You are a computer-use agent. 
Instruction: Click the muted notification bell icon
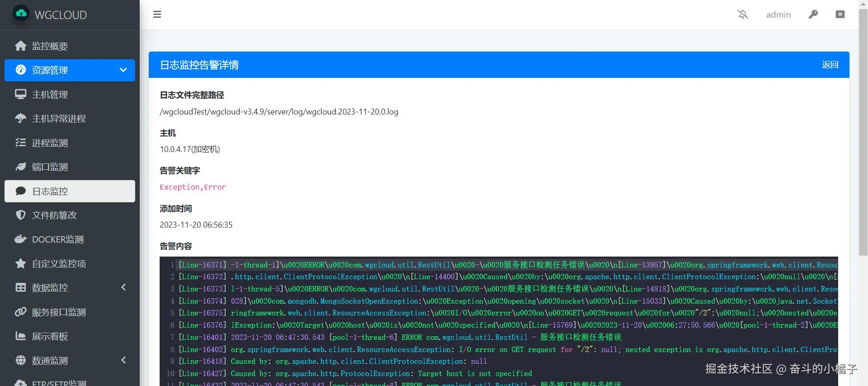pyautogui.click(x=743, y=14)
